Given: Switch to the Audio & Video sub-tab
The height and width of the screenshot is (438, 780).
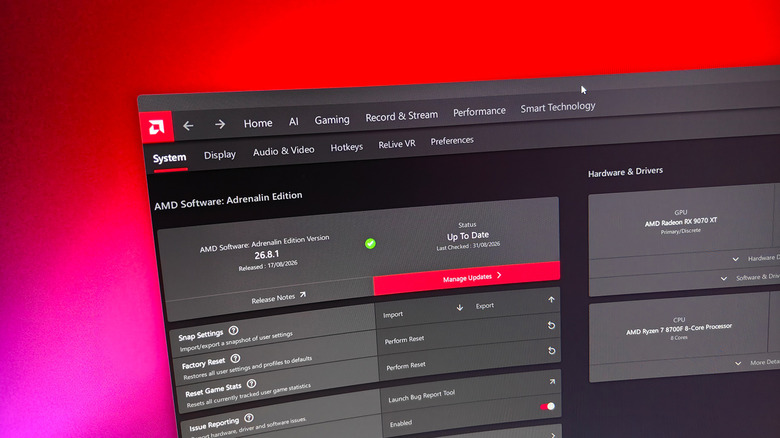Looking at the screenshot, I should click(284, 151).
